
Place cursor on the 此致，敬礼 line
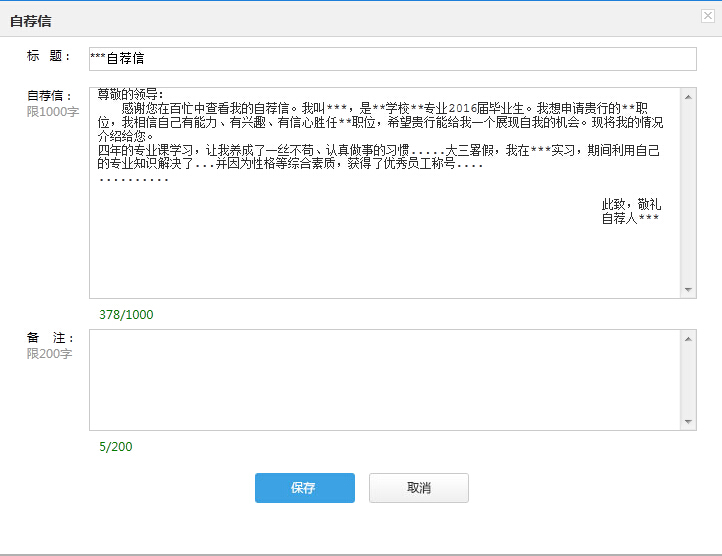[x=631, y=204]
